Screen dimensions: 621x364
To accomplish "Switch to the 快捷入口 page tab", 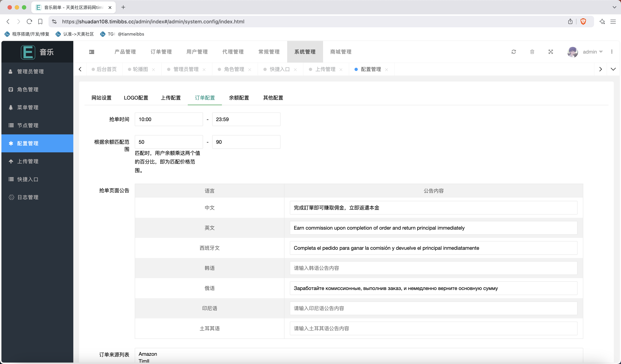I will coord(280,69).
